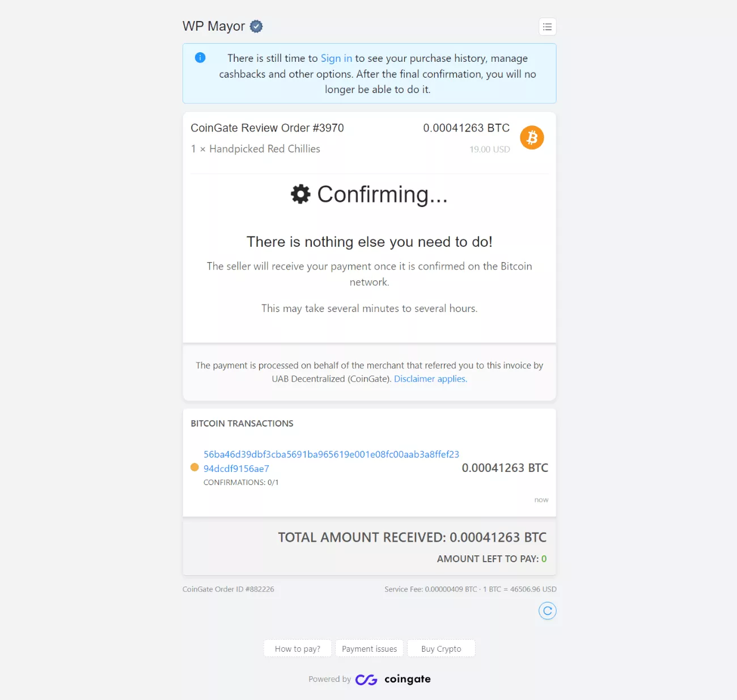Screen dimensions: 737x700
Task: Click the circular refresh icon
Action: point(547,611)
